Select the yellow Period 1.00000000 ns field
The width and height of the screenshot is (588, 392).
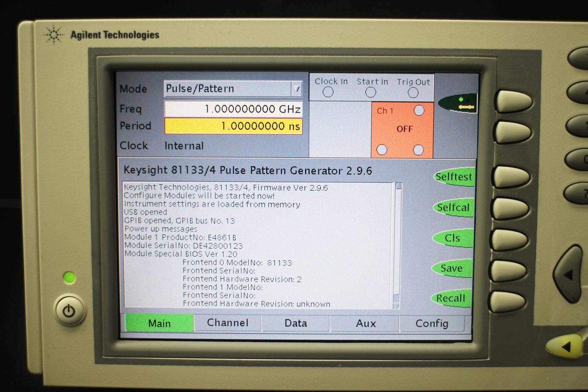click(233, 126)
